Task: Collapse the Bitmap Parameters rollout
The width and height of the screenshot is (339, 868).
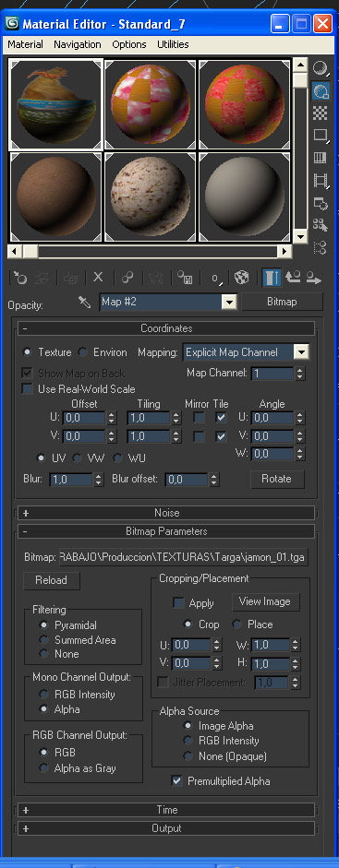Action: pyautogui.click(x=166, y=531)
